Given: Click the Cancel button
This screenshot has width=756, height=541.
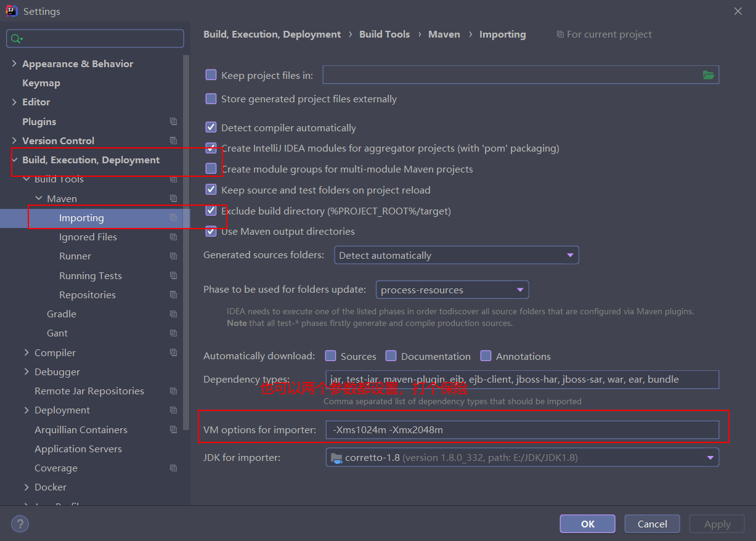Looking at the screenshot, I should [x=652, y=524].
